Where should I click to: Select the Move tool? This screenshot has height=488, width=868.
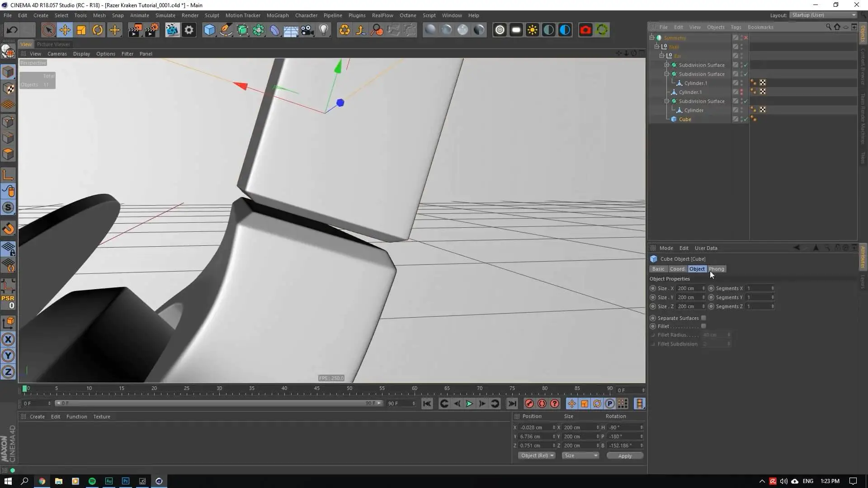pos(65,30)
